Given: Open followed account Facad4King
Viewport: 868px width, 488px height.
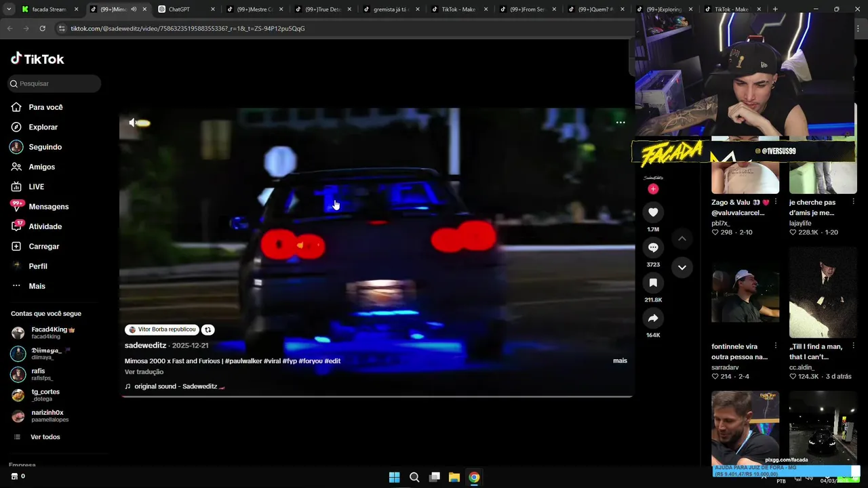Looking at the screenshot, I should click(50, 333).
